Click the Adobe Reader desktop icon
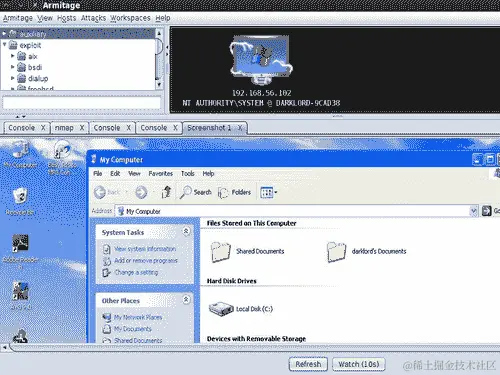 21,252
